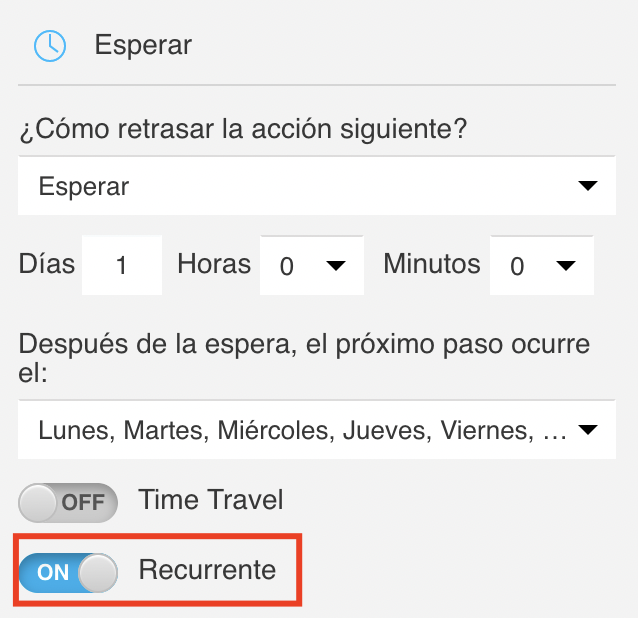638x618 pixels.
Task: Click the Recurrente label text
Action: [208, 570]
